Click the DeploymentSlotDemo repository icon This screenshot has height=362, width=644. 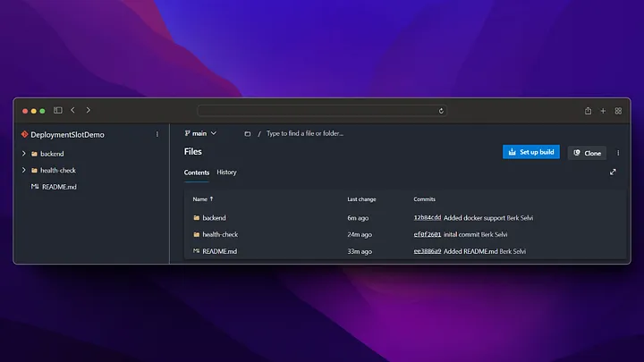(x=25, y=134)
